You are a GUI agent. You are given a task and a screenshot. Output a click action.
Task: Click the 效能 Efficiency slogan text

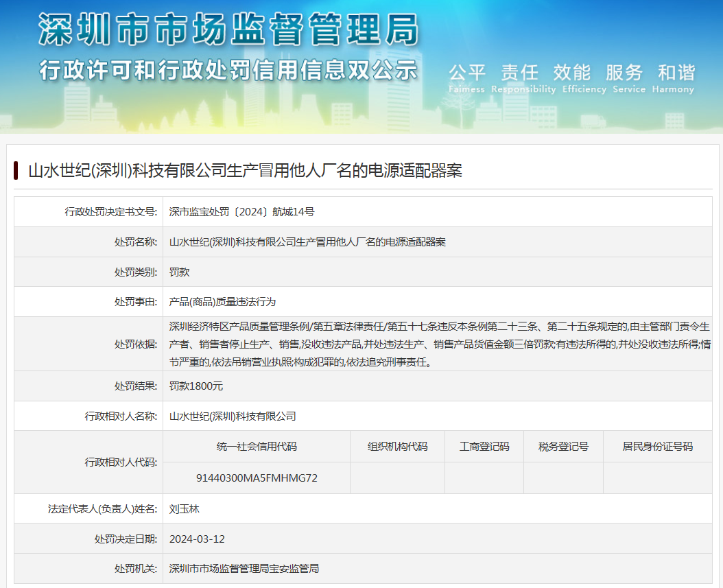tap(584, 78)
